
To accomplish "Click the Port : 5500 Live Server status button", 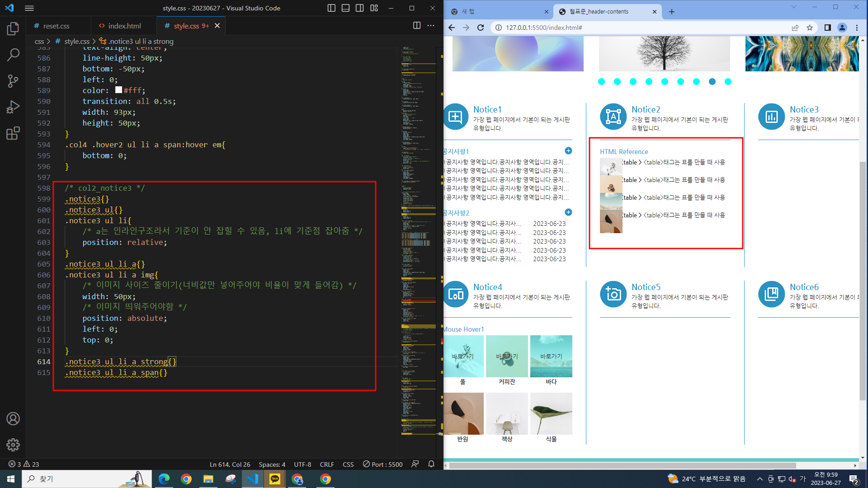I will coord(382,465).
